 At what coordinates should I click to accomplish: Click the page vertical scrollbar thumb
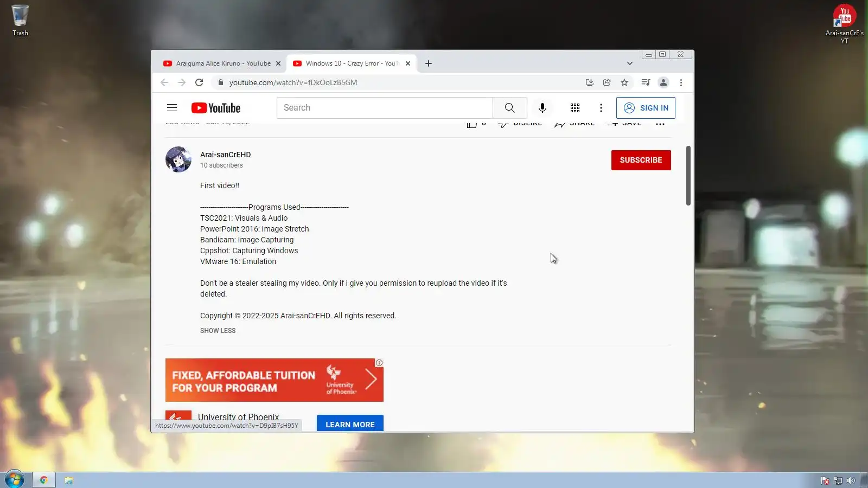click(688, 176)
